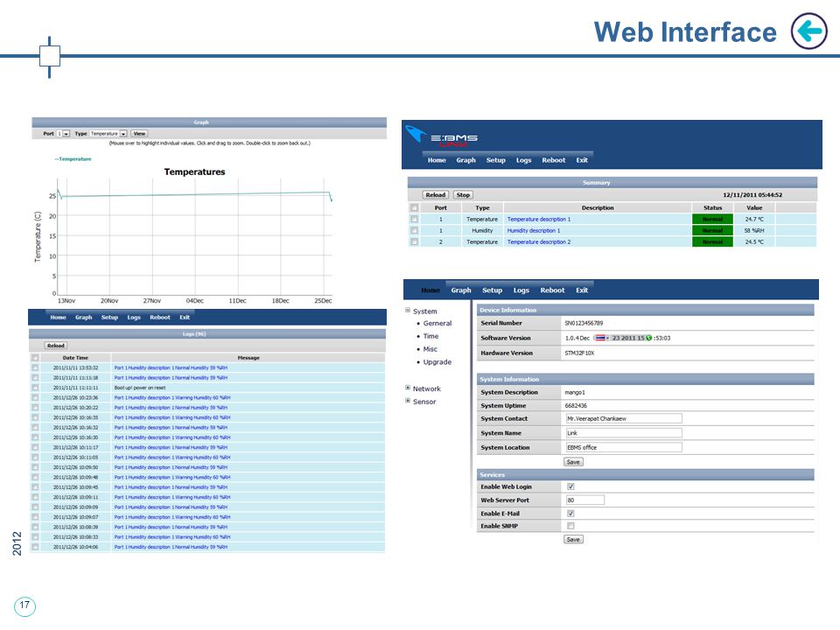The width and height of the screenshot is (840, 630).
Task: Open Exit in the Logs page menu
Action: pyautogui.click(x=185, y=317)
